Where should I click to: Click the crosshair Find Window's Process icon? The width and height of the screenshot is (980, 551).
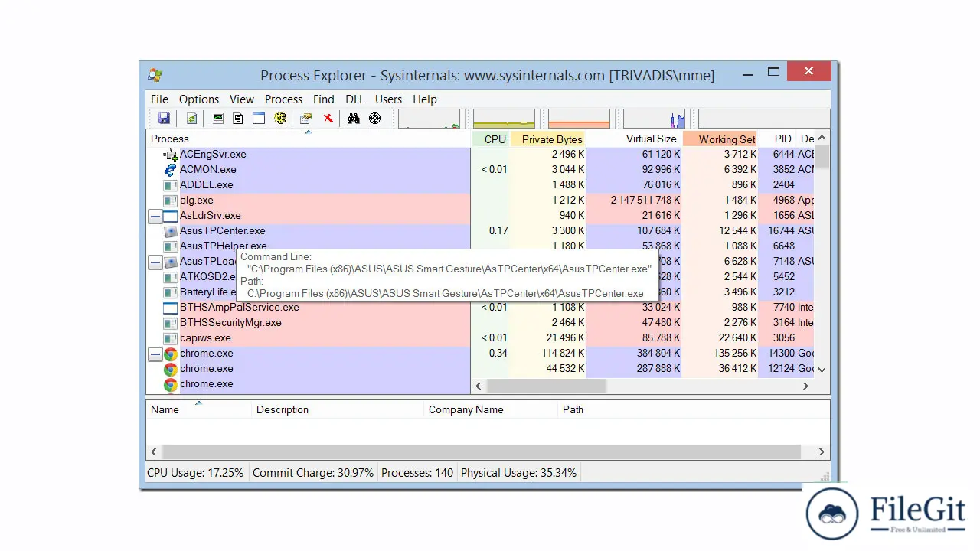coord(374,119)
